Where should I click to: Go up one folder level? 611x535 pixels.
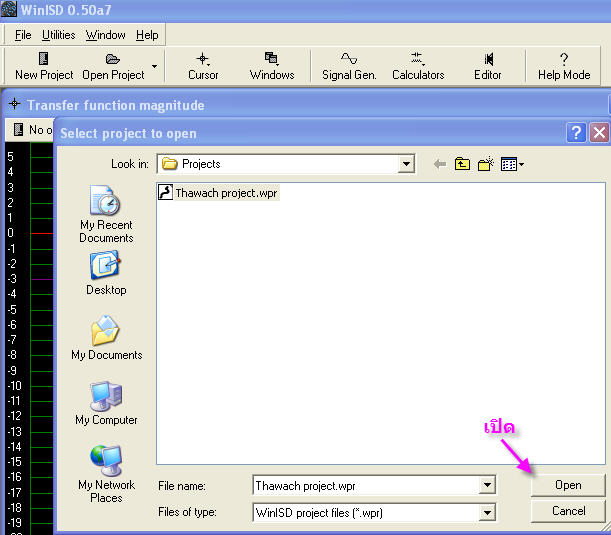(x=462, y=164)
